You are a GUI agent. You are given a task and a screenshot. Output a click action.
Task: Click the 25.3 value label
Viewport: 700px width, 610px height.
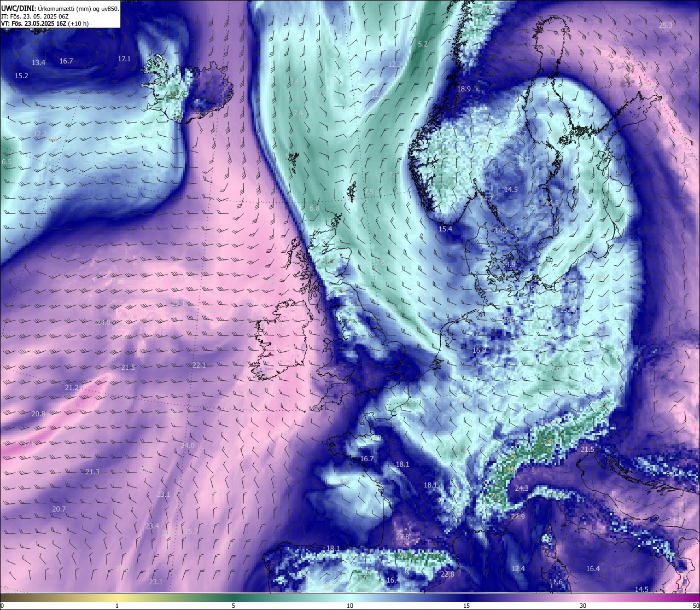[x=666, y=25]
